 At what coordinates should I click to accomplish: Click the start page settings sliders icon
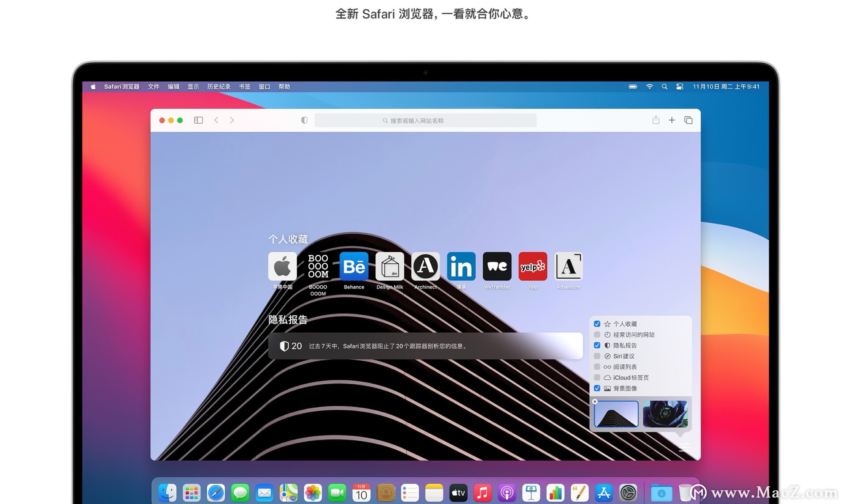tap(684, 447)
